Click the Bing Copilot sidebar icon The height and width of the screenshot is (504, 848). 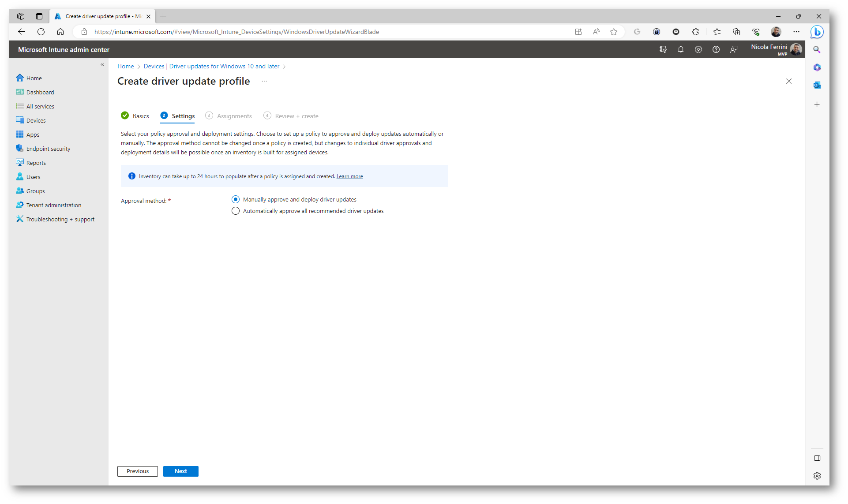coord(817,32)
